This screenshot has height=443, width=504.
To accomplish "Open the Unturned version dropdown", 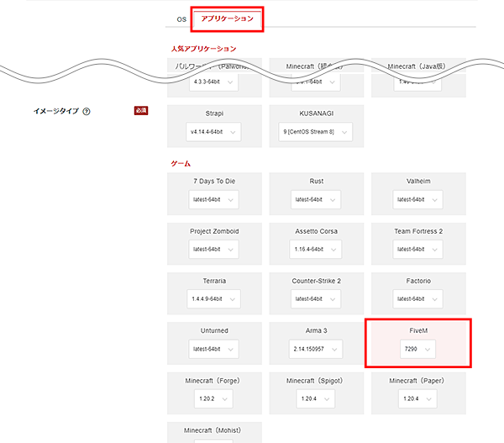I will [213, 349].
